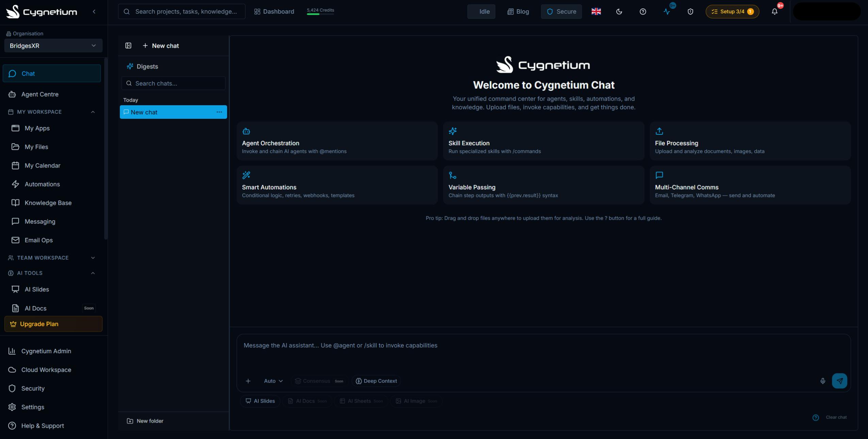Viewport: 868px width, 439px height.
Task: Open the Smart Automations card
Action: (x=337, y=185)
